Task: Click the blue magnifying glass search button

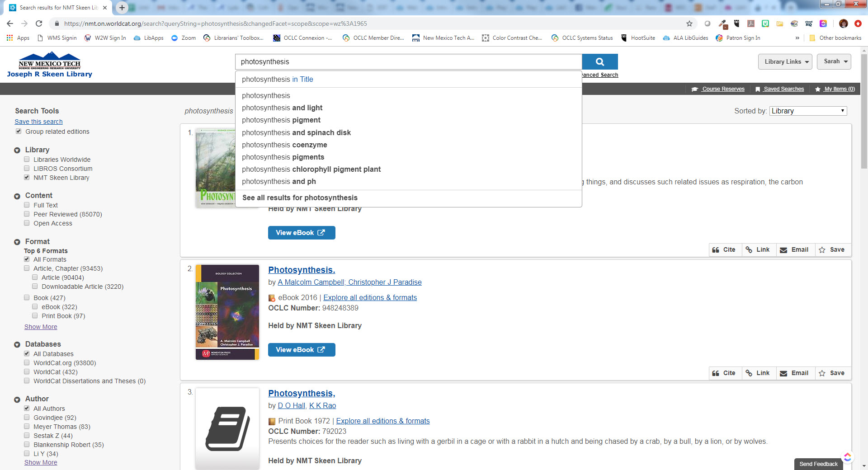Action: pos(599,62)
